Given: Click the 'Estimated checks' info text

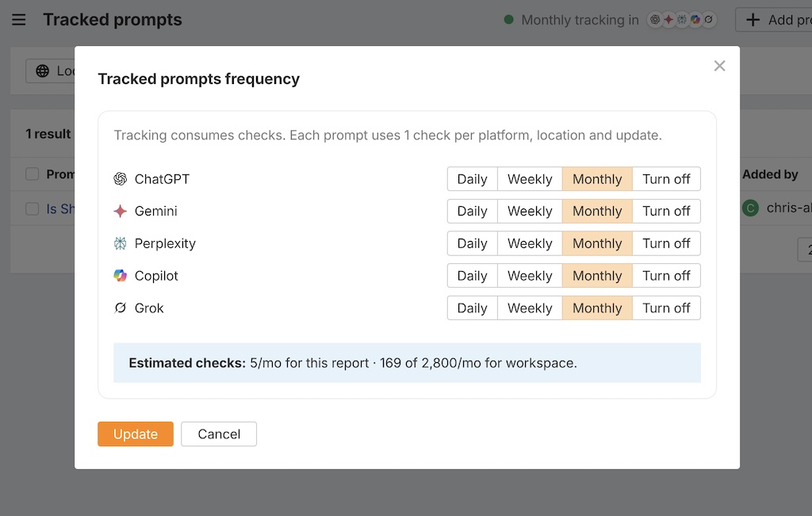Looking at the screenshot, I should pos(353,363).
